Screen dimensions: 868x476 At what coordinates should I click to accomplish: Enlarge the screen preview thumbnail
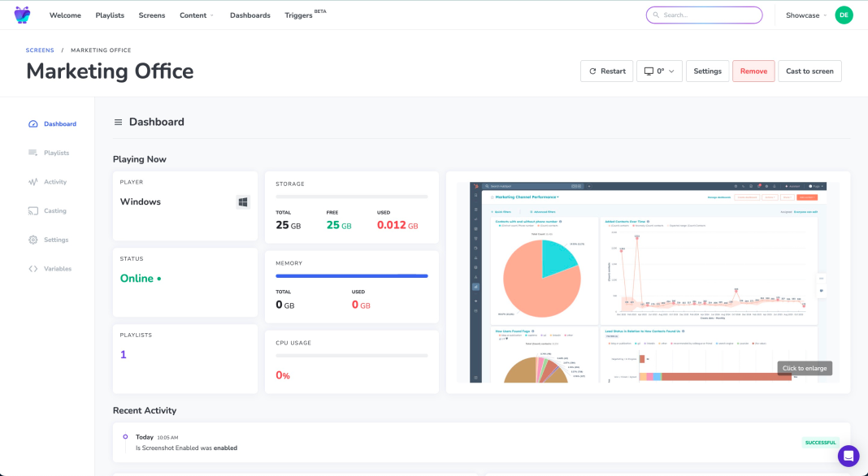[x=647, y=279]
